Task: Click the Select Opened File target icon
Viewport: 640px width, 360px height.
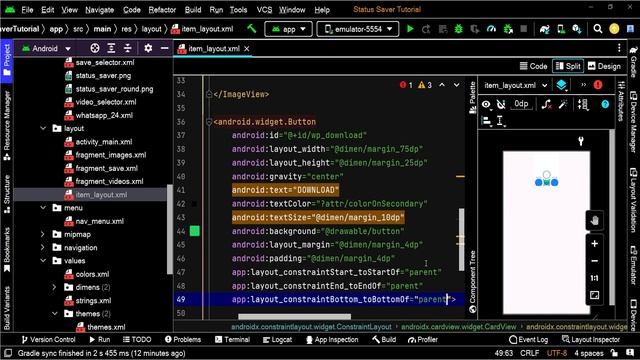Action: [x=95, y=48]
